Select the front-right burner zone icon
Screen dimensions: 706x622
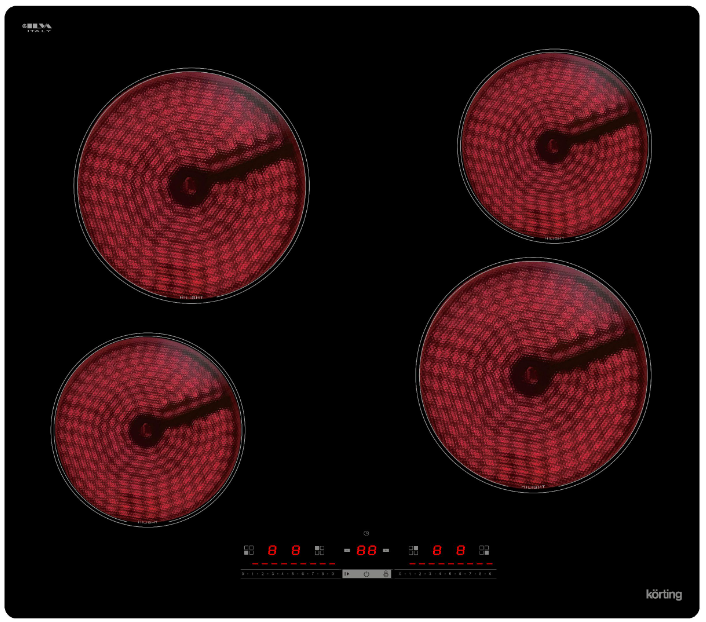coord(484,550)
